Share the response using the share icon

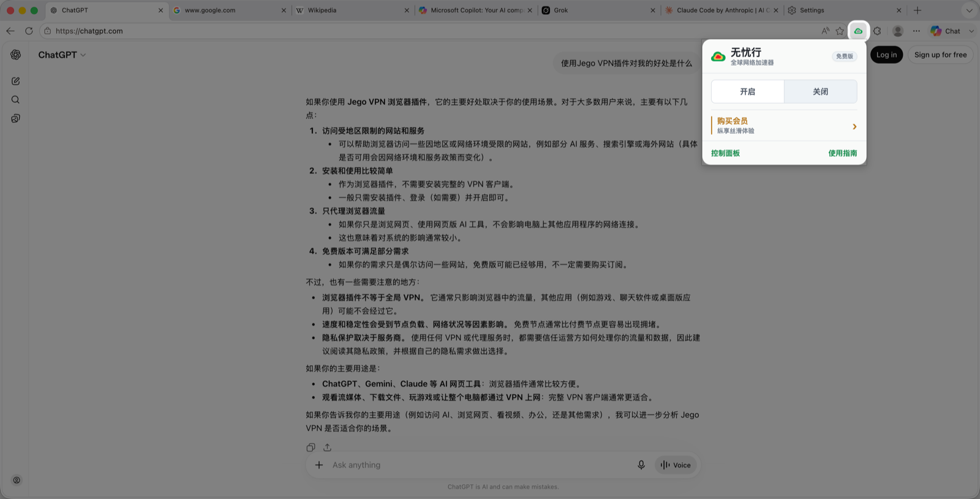327,448
